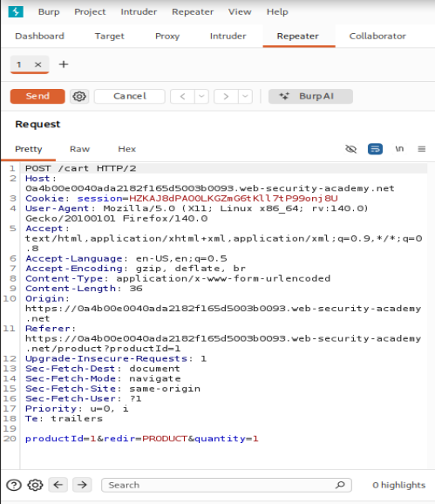Click the 'Sec-Fetch-Site: same-origin' header

(x=112, y=389)
